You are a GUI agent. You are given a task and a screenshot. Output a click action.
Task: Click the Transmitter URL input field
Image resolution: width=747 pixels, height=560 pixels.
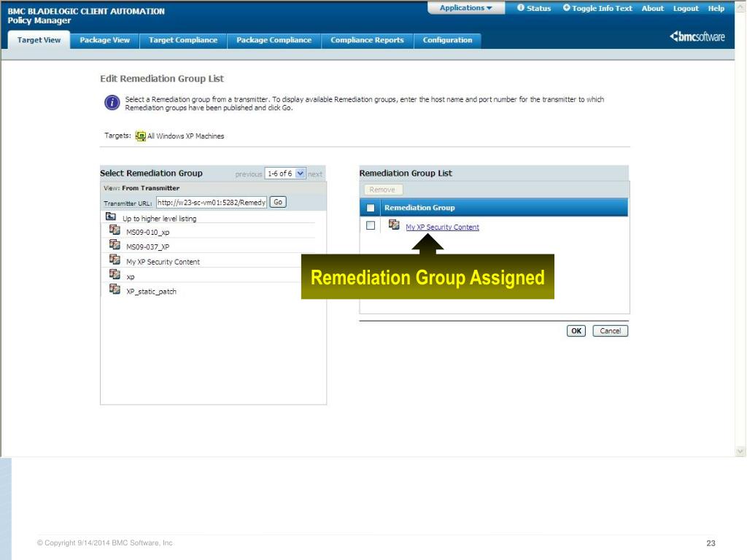tap(212, 203)
